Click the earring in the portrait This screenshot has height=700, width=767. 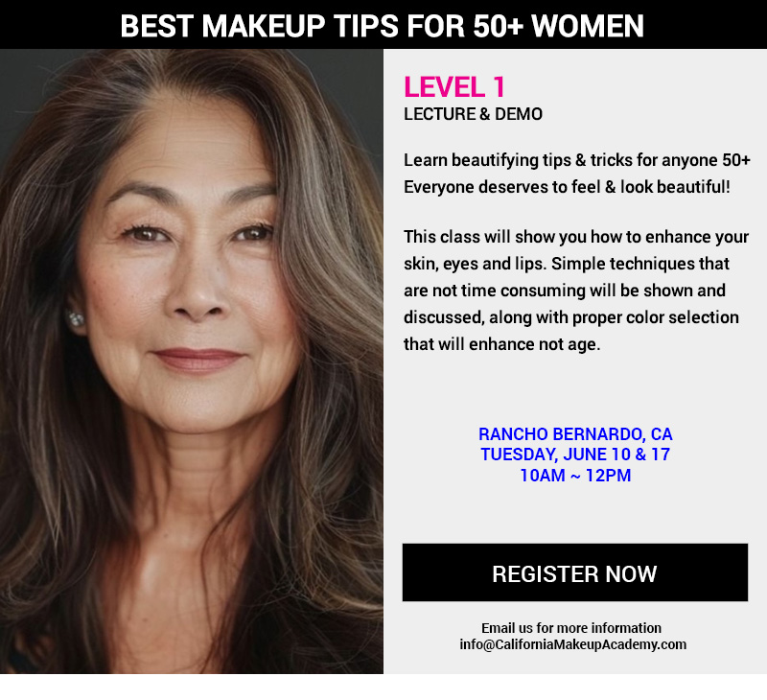[76, 319]
